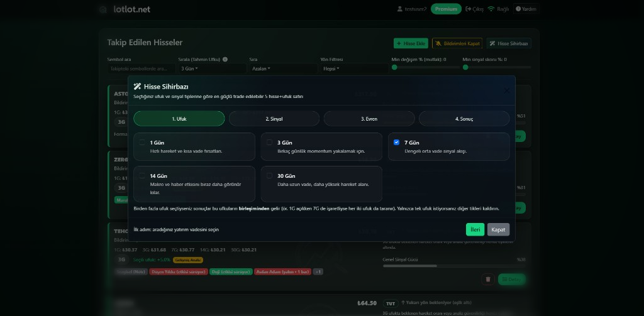The width and height of the screenshot is (644, 316).
Task: Click the user profile icon next to testuser2
Action: coord(399,9)
